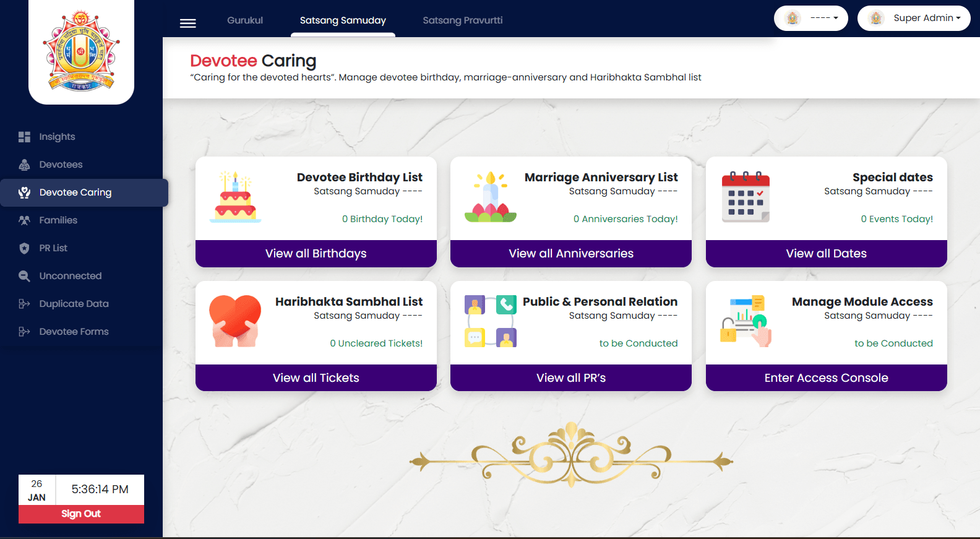Click the Haribhakta Sambhal heart icon
Screen dimensions: 980x539
(235, 321)
